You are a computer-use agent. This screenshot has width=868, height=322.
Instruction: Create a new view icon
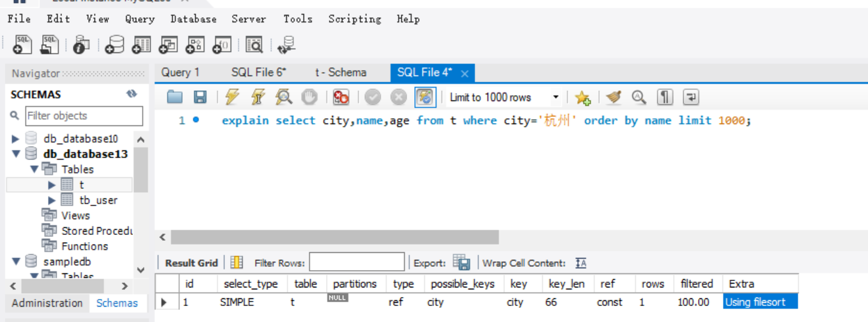tap(168, 44)
